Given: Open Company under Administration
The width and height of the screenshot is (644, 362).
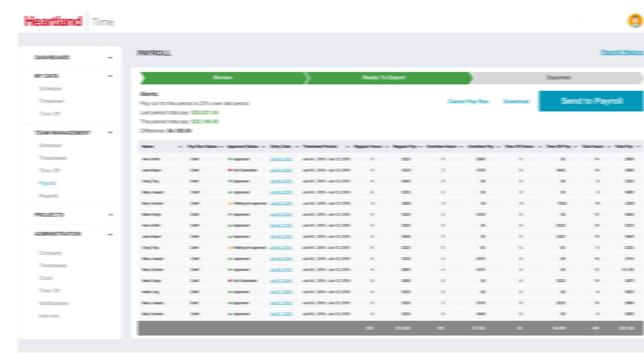Looking at the screenshot, I should coord(51,253).
